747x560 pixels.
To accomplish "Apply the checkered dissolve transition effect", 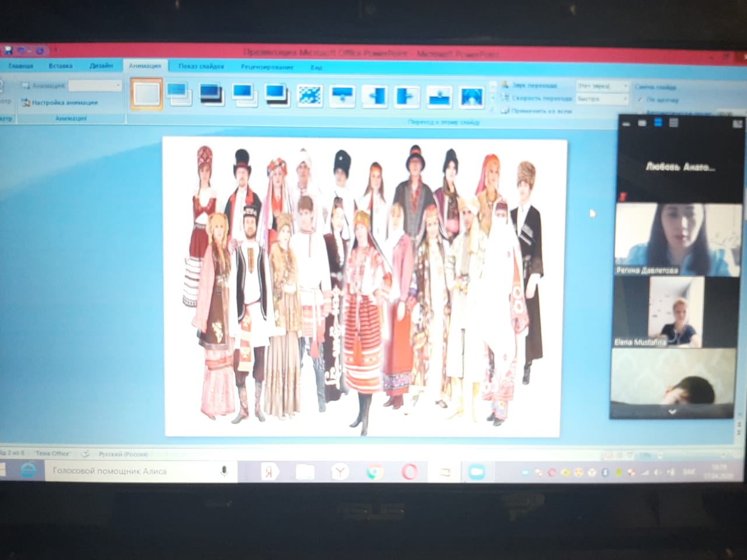I will coord(310,94).
